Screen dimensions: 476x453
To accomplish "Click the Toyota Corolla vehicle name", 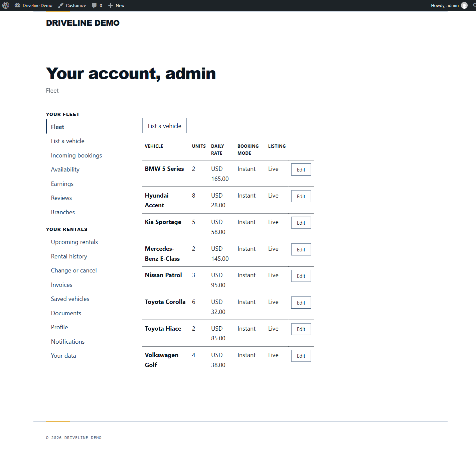I will pyautogui.click(x=165, y=302).
